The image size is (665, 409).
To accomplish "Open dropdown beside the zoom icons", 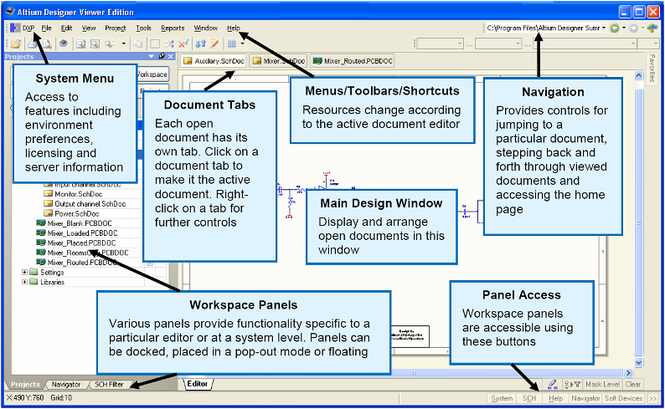I will point(123,43).
